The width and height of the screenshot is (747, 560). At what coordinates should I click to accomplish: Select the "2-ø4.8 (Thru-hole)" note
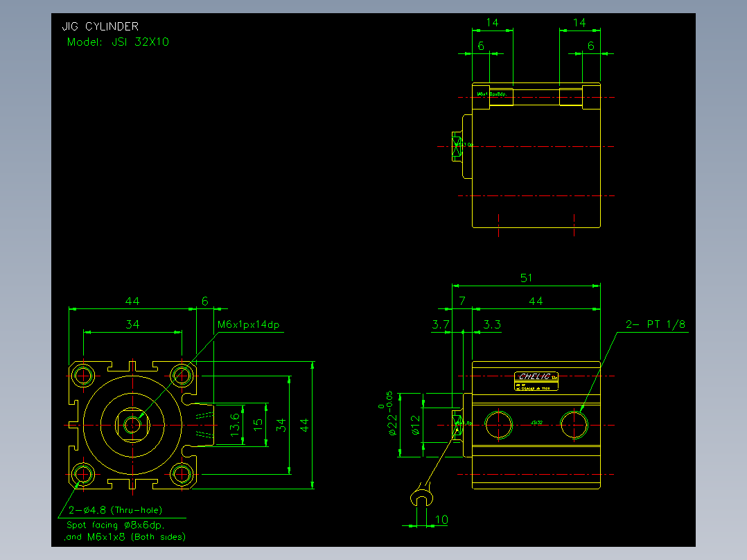115,510
